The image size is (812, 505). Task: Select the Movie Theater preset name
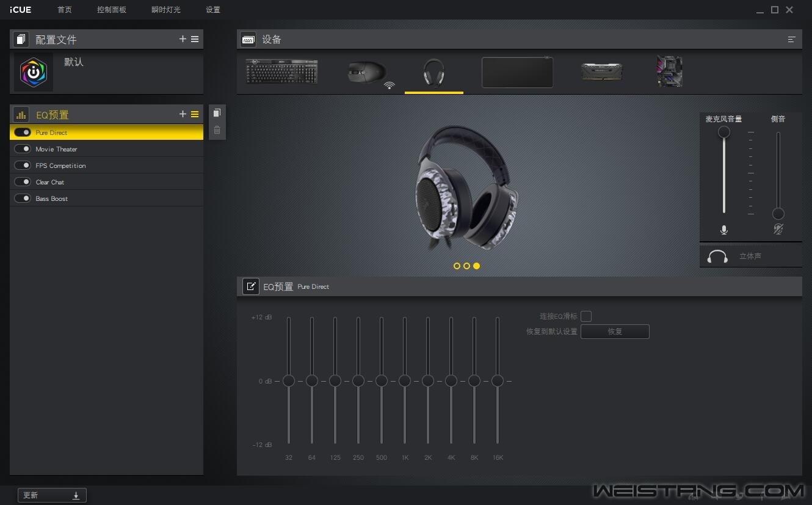(56, 149)
